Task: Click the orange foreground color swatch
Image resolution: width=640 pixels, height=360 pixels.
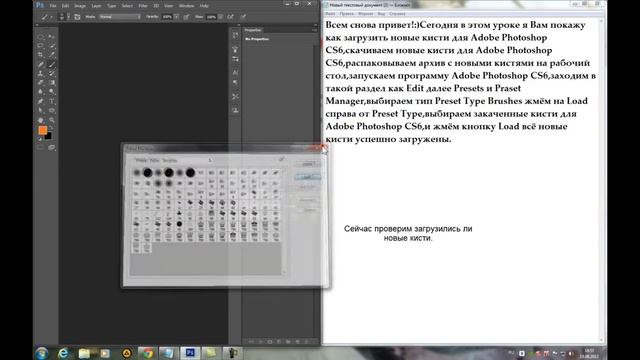Action: pos(42,130)
